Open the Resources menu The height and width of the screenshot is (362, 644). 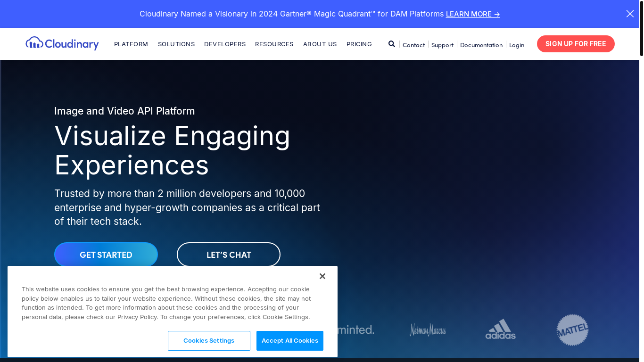(274, 44)
